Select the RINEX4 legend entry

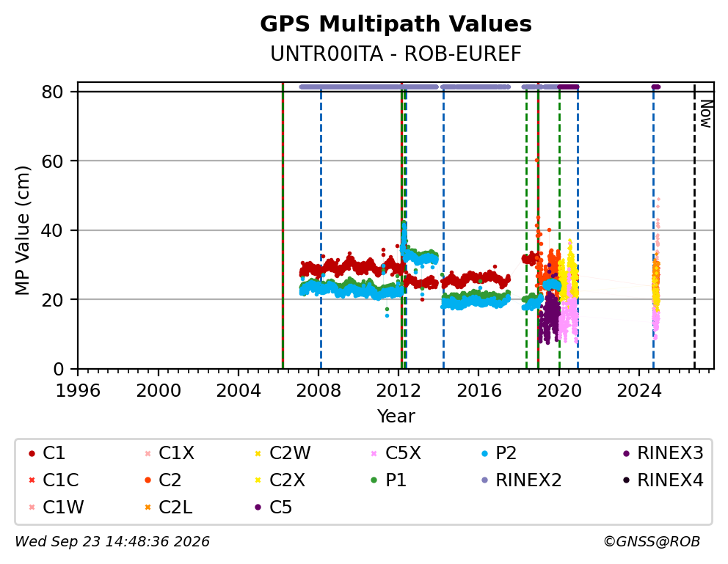coord(663,480)
